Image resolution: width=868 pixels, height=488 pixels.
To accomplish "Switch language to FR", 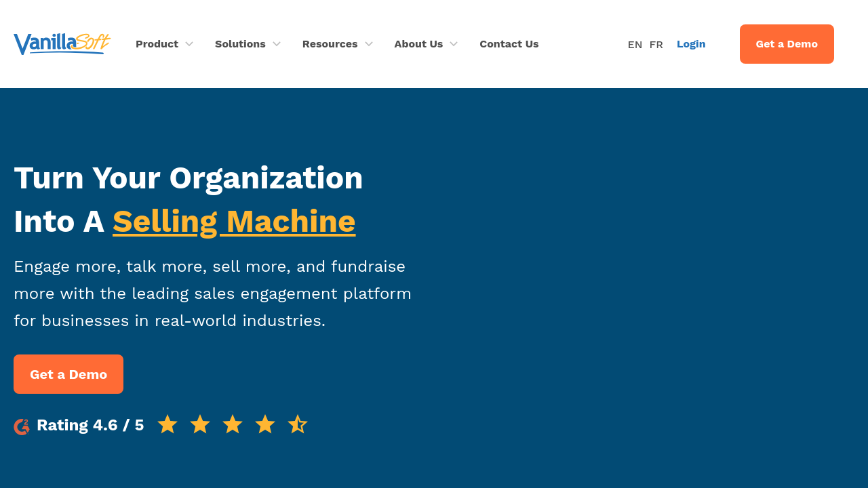I will coord(656,45).
